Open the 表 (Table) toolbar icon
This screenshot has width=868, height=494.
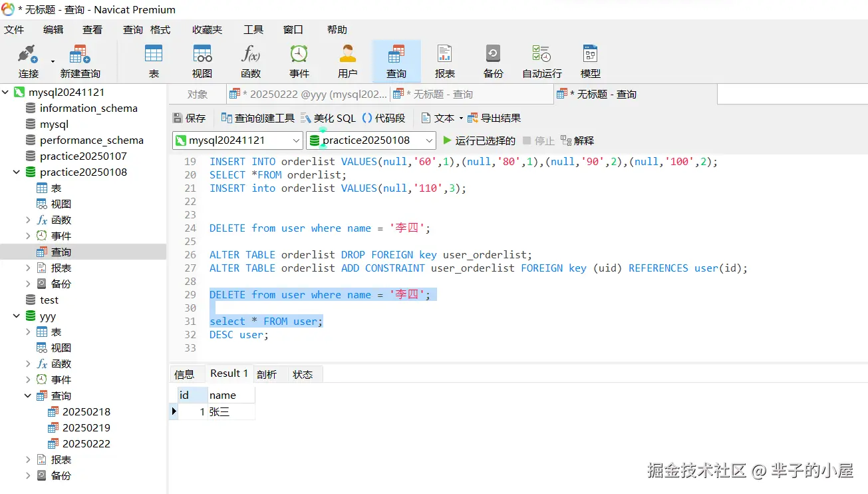point(154,61)
